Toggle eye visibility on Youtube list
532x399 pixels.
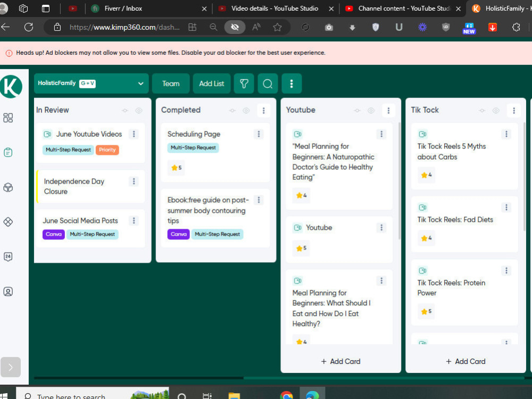(x=371, y=111)
